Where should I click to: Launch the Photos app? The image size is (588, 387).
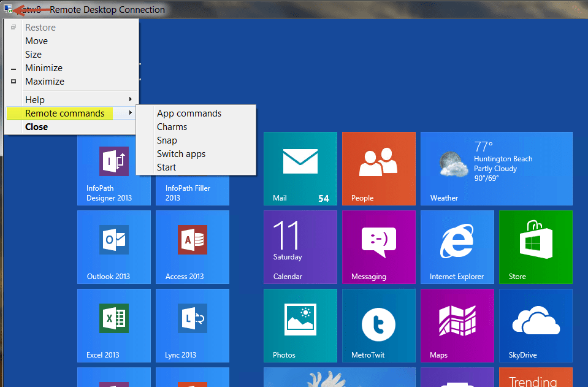pyautogui.click(x=300, y=325)
